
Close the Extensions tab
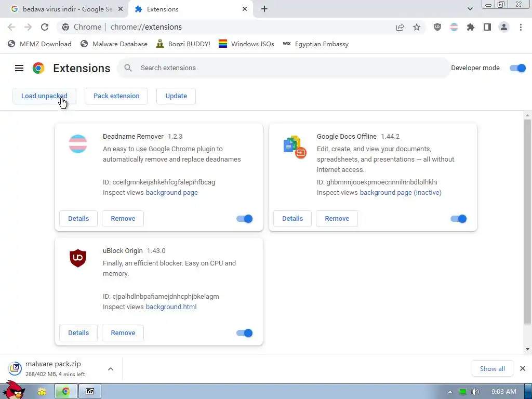pyautogui.click(x=245, y=9)
